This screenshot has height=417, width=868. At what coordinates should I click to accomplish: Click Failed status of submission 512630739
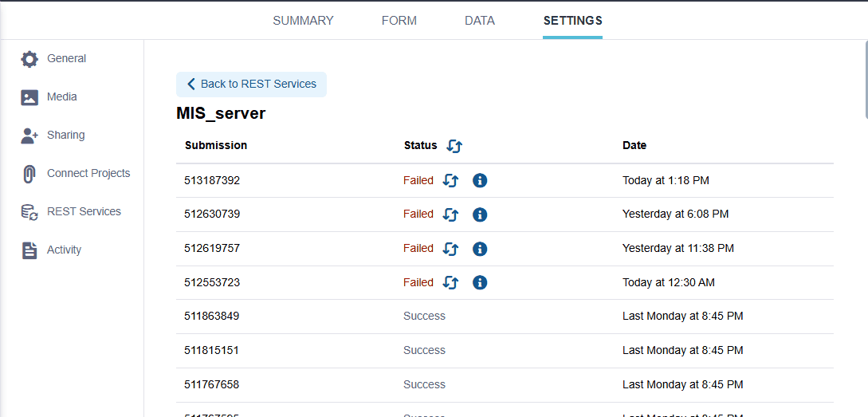pyautogui.click(x=418, y=214)
